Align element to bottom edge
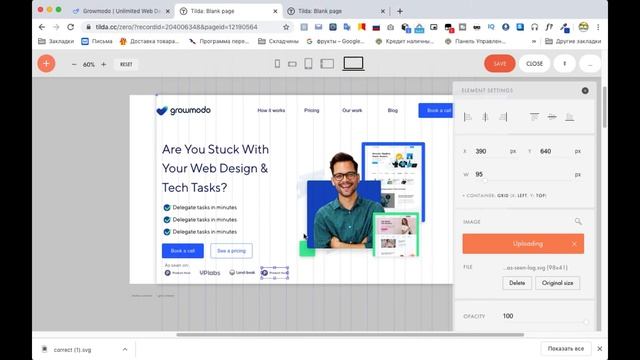 pos(569,118)
